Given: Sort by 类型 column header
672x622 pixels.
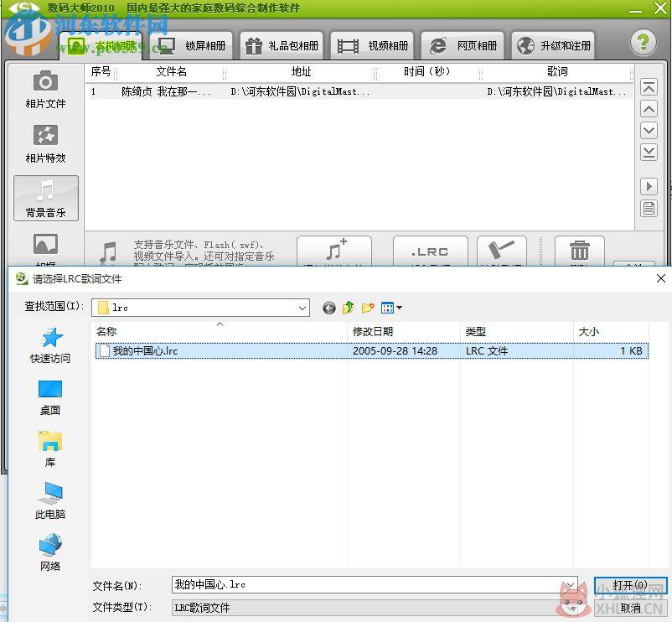Looking at the screenshot, I should point(517,331).
